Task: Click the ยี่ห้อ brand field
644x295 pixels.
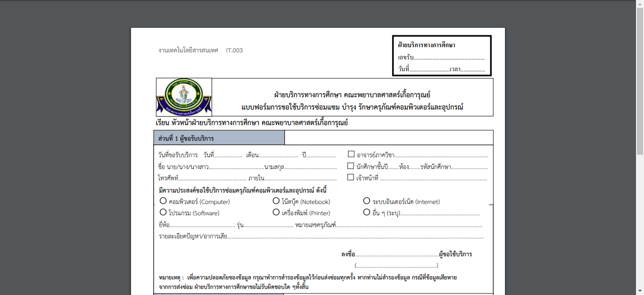Action: [202, 225]
